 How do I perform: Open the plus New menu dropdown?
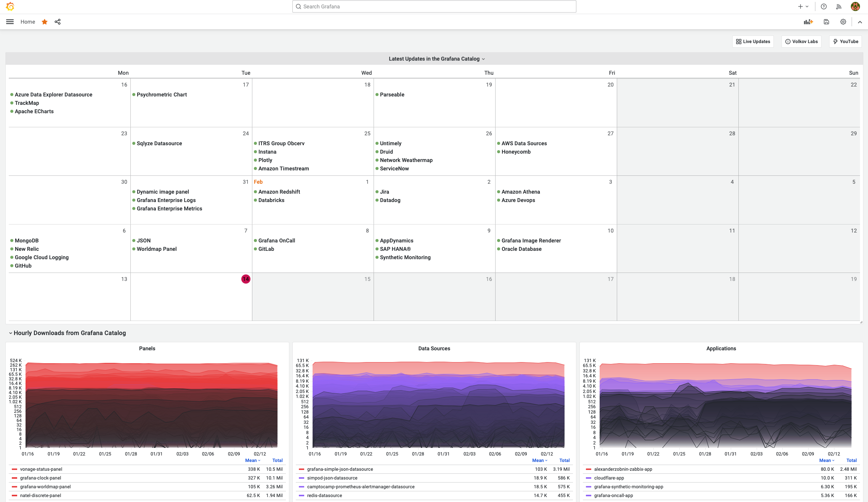[x=803, y=6]
